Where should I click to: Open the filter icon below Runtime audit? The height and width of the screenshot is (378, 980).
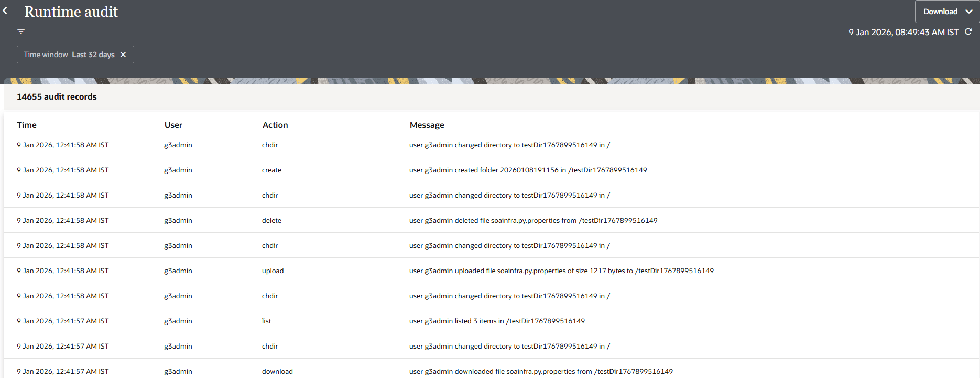(x=20, y=31)
